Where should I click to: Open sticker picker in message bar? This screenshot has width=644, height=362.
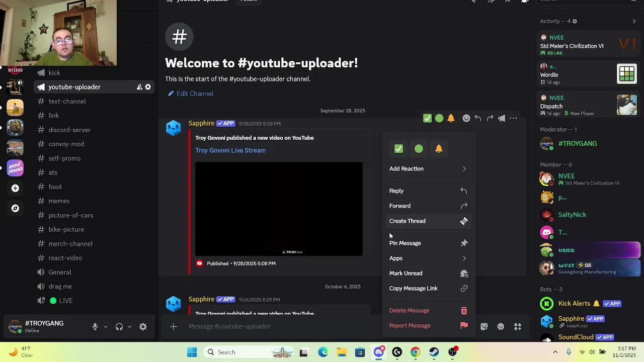pyautogui.click(x=484, y=327)
